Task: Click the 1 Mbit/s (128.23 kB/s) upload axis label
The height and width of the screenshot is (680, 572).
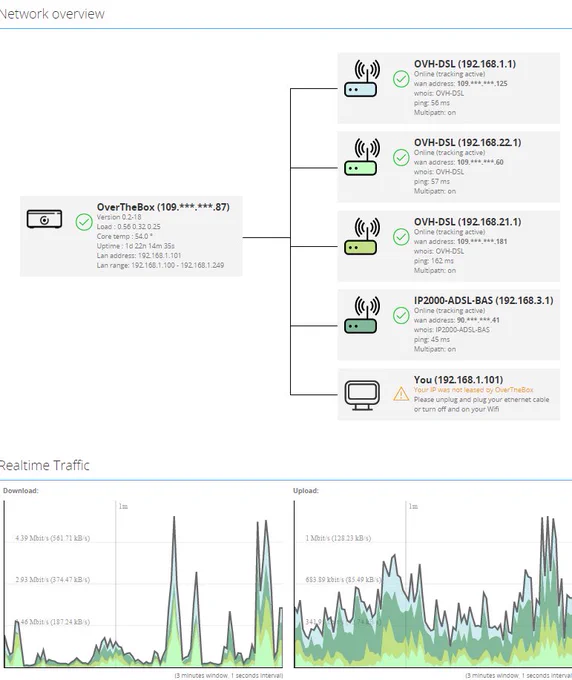Action: [338, 538]
